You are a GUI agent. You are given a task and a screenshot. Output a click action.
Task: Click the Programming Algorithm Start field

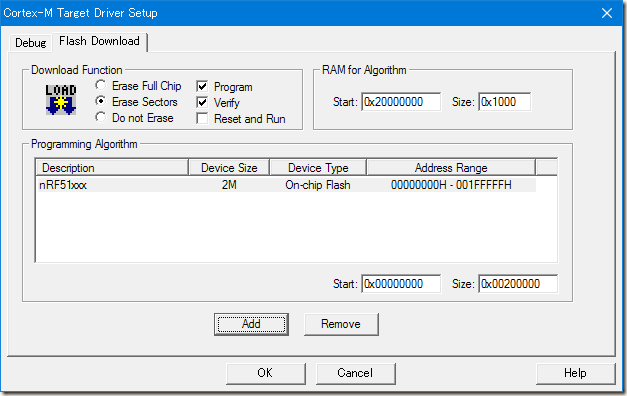click(x=401, y=284)
